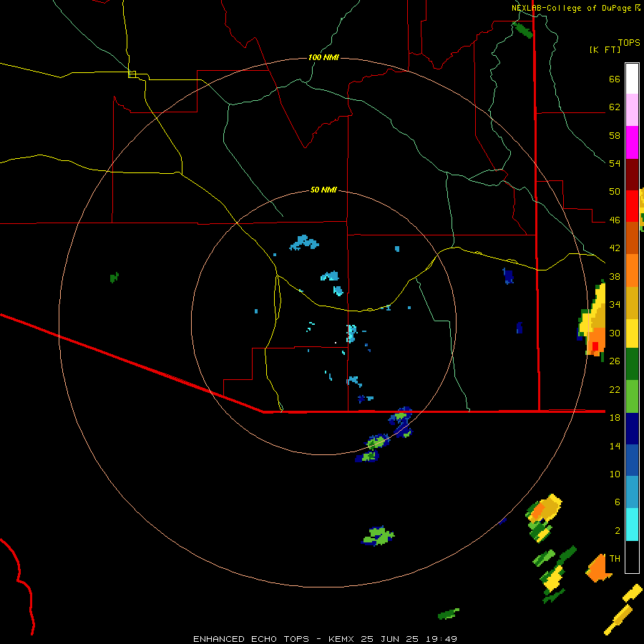Select the magenta band in the legend
Screen dimensions: 644x644
(632, 142)
